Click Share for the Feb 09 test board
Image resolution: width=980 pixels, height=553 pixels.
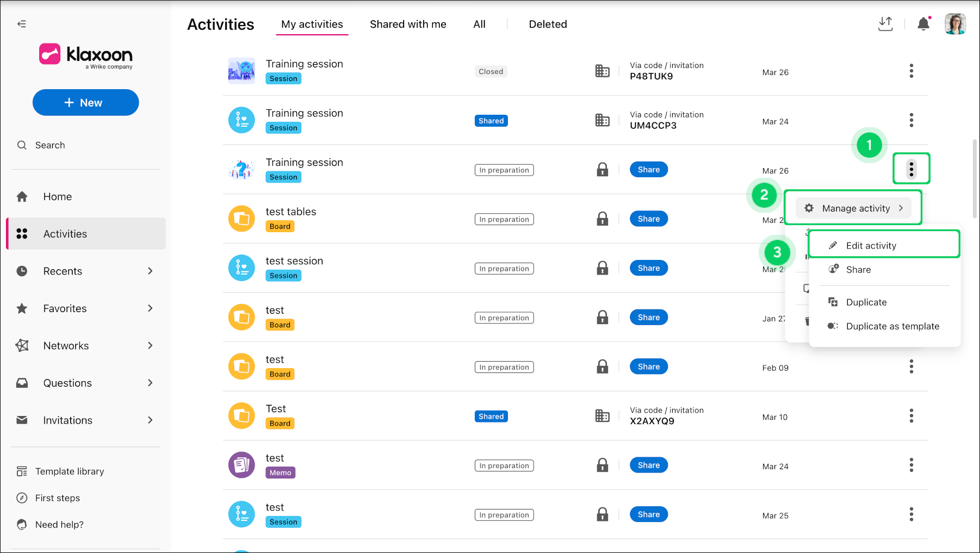(x=649, y=366)
